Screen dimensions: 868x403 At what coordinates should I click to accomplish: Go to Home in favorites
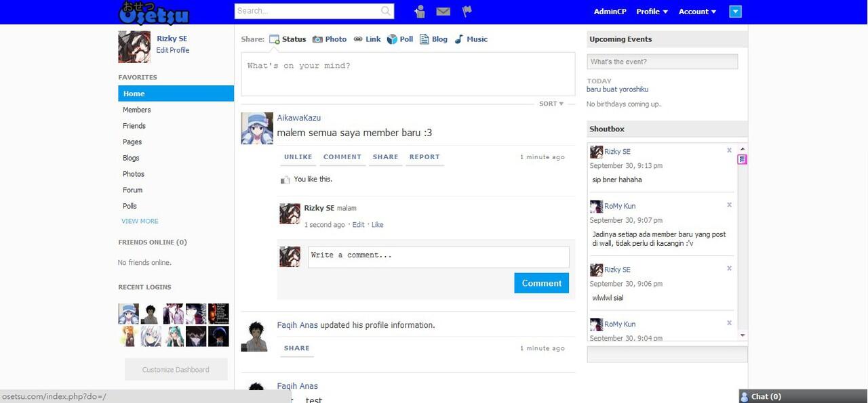coord(176,93)
